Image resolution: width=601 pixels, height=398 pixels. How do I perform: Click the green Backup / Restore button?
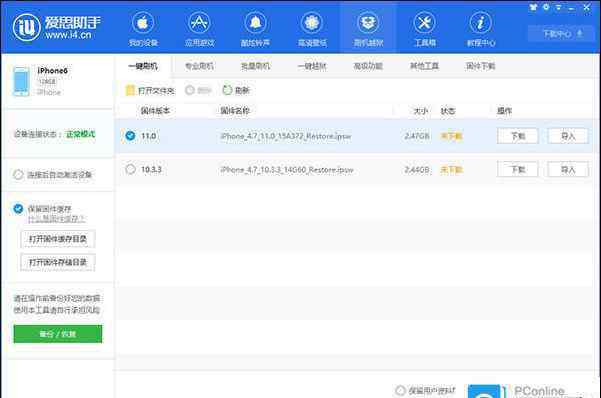58,334
